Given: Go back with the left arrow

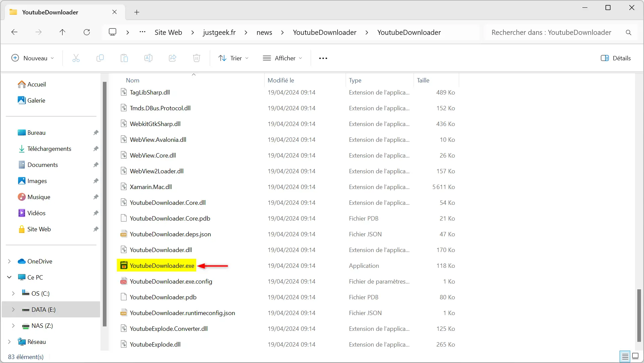Looking at the screenshot, I should (14, 32).
